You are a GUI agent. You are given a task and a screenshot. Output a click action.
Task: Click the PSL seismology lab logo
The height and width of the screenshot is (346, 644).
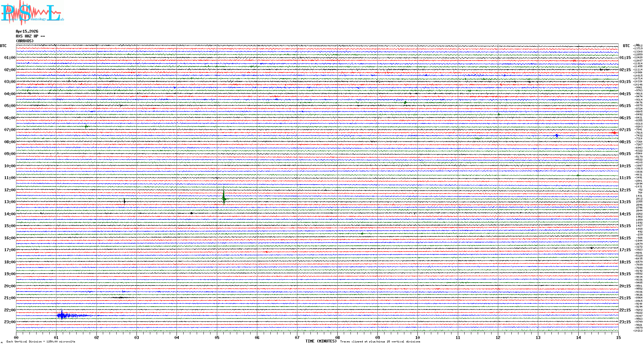pyautogui.click(x=32, y=13)
